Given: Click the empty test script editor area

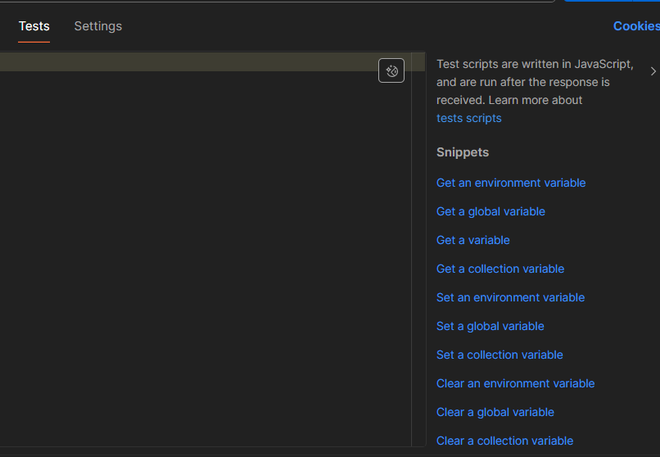Looking at the screenshot, I should coord(200,250).
